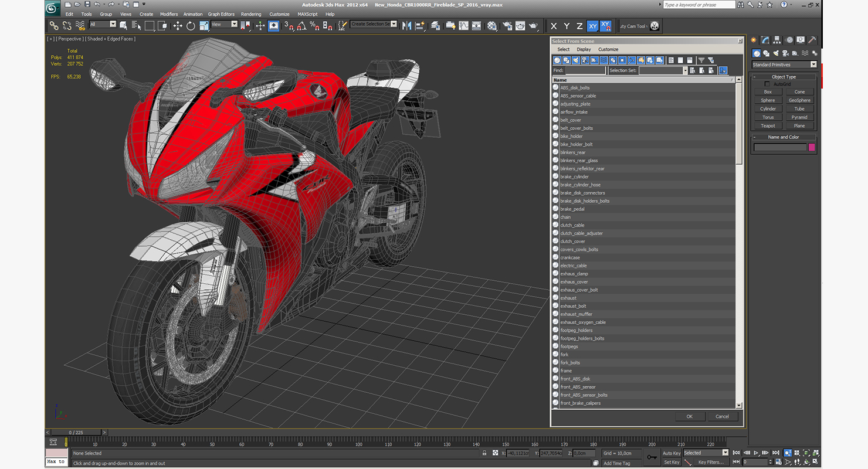The height and width of the screenshot is (469, 868).
Task: Click the Auto Key button
Action: point(672,453)
